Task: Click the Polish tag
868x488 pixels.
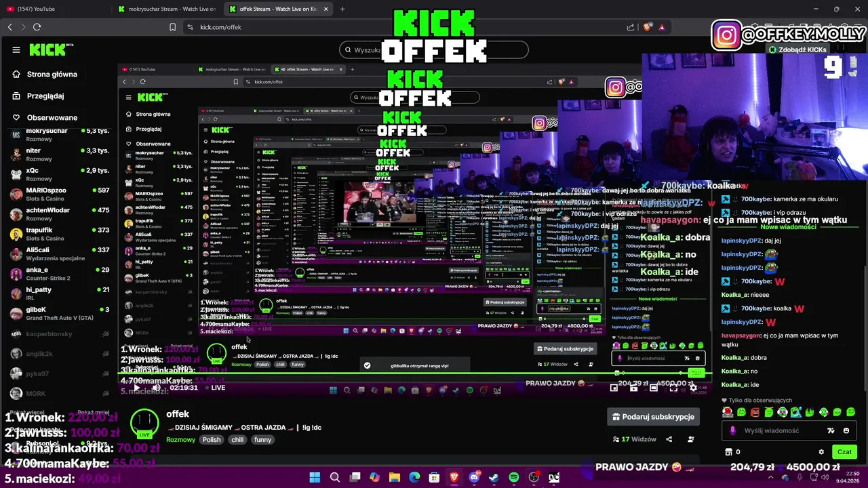Action: pos(212,439)
